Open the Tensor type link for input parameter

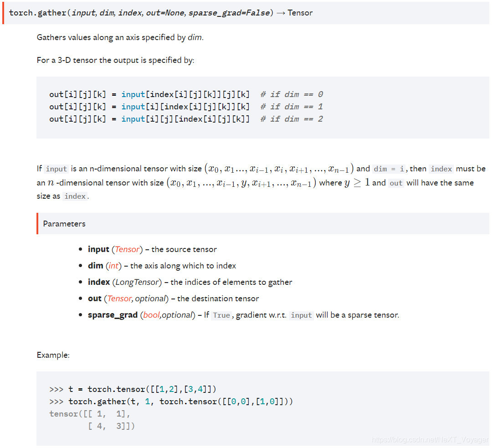[x=128, y=249]
